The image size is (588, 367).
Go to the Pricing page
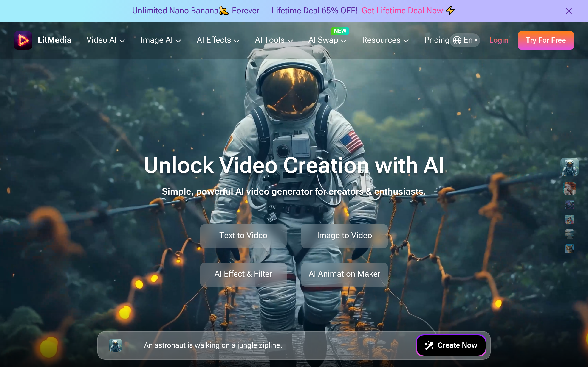[x=437, y=40]
